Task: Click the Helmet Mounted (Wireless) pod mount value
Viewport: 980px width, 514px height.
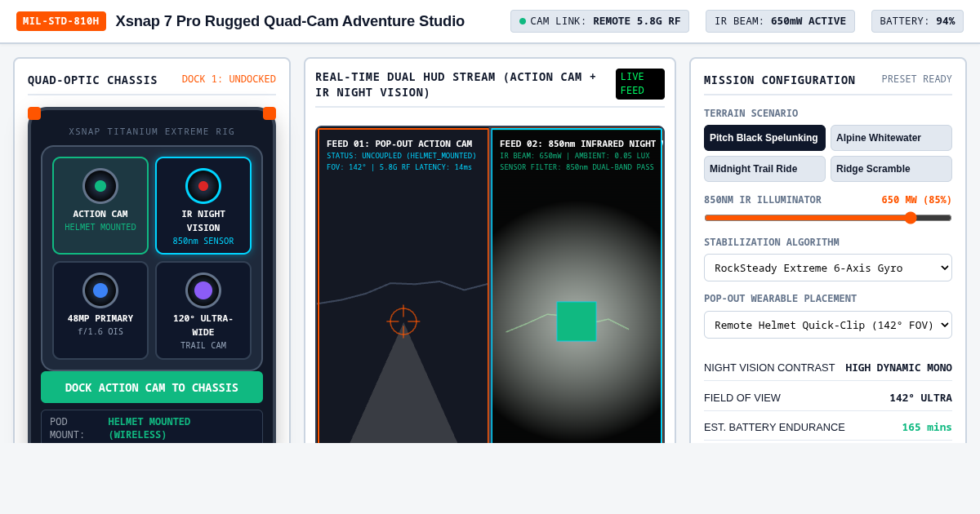Action: pos(149,428)
